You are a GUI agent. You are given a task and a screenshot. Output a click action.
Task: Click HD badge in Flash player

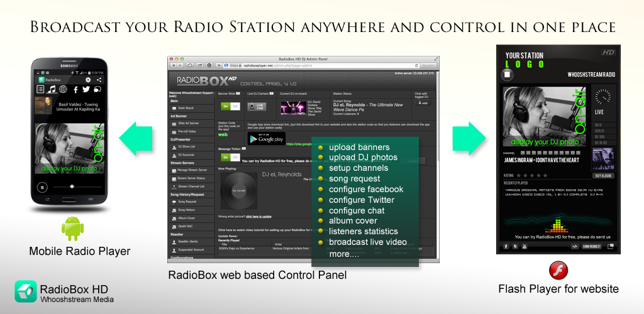point(608,53)
